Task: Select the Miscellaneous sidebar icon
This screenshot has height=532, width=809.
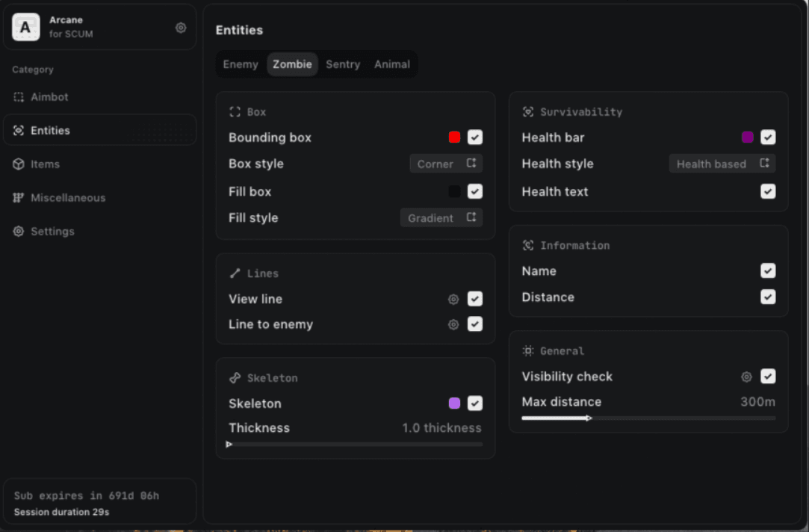Action: 19,198
